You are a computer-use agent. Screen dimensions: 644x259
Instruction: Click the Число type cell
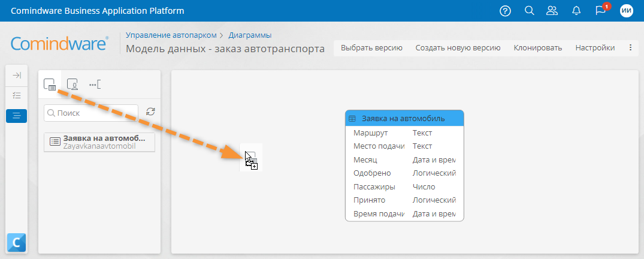click(424, 186)
